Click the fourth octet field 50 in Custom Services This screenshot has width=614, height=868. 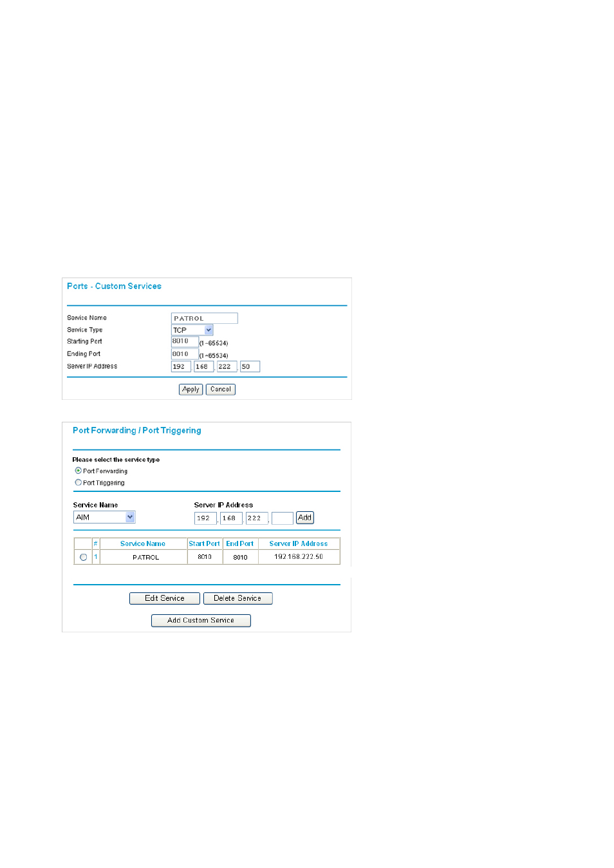click(250, 366)
